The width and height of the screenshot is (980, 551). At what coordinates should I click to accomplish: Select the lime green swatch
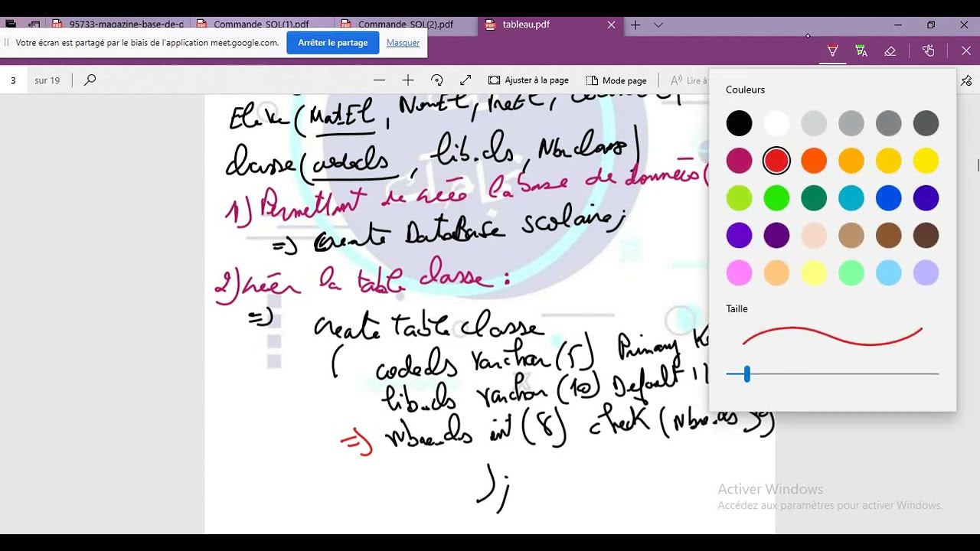tap(740, 198)
